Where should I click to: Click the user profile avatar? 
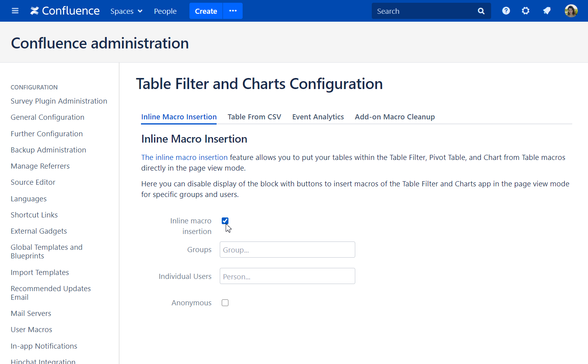click(x=571, y=11)
